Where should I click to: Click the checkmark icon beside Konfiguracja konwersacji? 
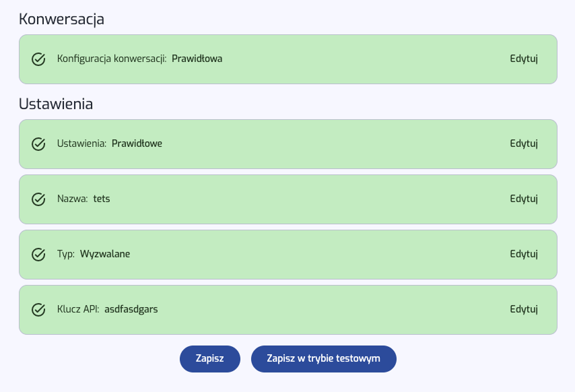pos(38,59)
